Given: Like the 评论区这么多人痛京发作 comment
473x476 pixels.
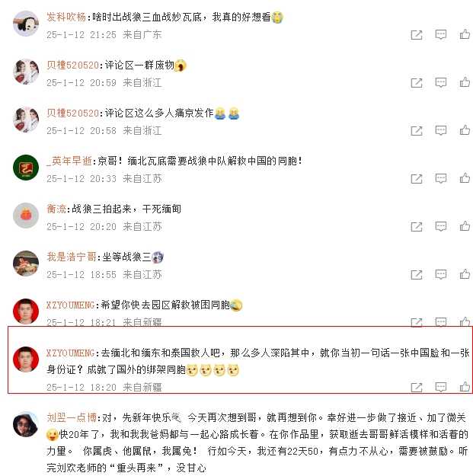Looking at the screenshot, I should [465, 130].
